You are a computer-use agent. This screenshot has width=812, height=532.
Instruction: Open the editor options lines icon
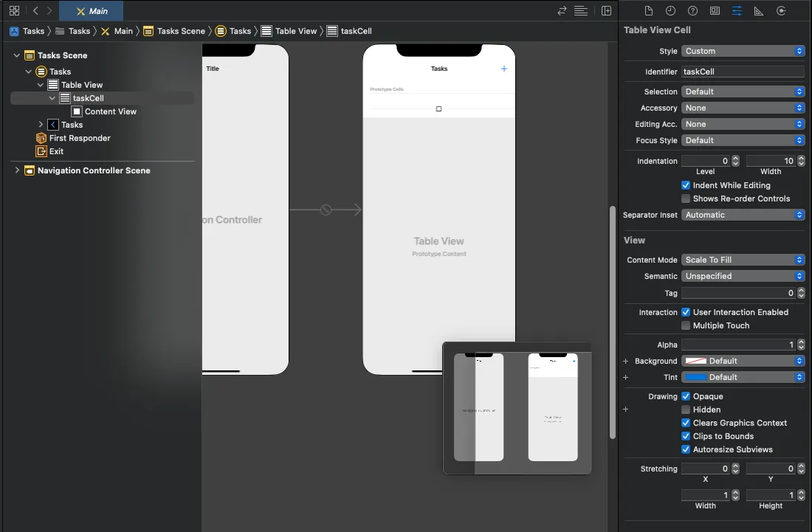pos(581,11)
